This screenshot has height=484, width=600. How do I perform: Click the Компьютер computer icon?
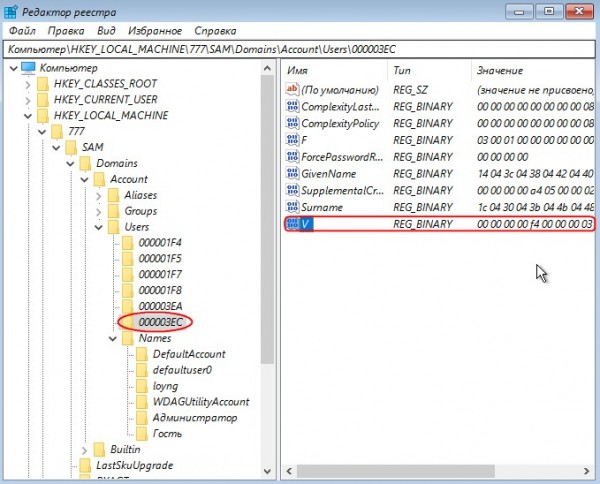(28, 68)
